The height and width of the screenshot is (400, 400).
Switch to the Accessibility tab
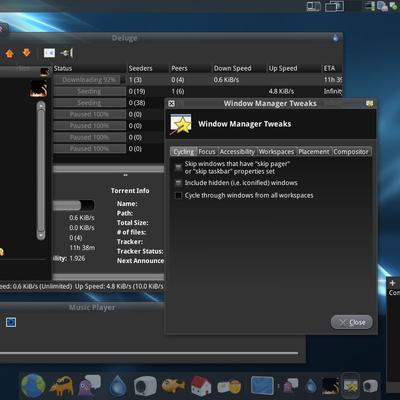tap(237, 152)
